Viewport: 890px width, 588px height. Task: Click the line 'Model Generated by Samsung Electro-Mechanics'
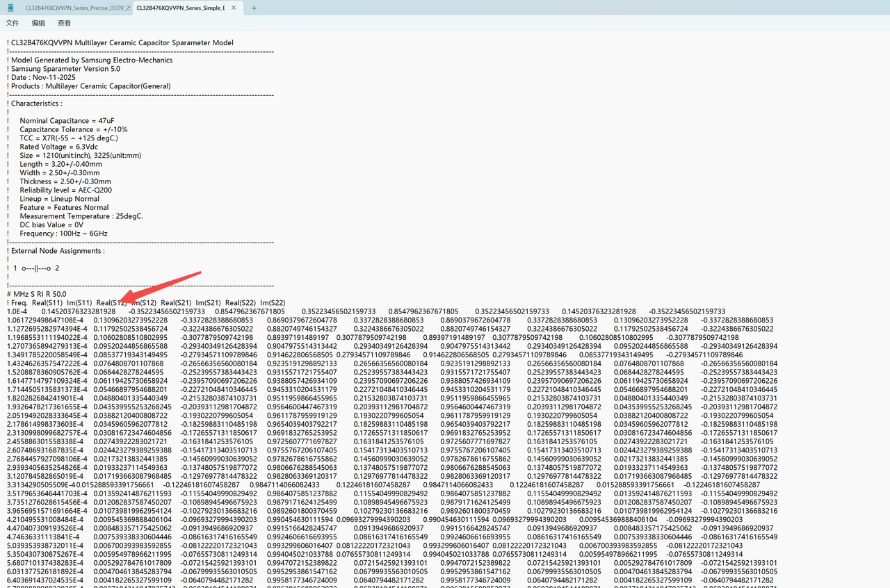(x=90, y=60)
